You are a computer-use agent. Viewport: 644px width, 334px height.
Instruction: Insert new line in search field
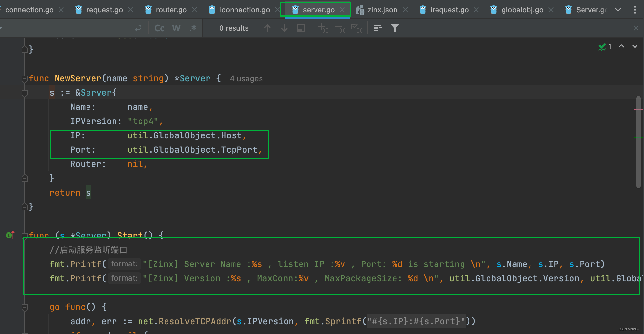[138, 28]
